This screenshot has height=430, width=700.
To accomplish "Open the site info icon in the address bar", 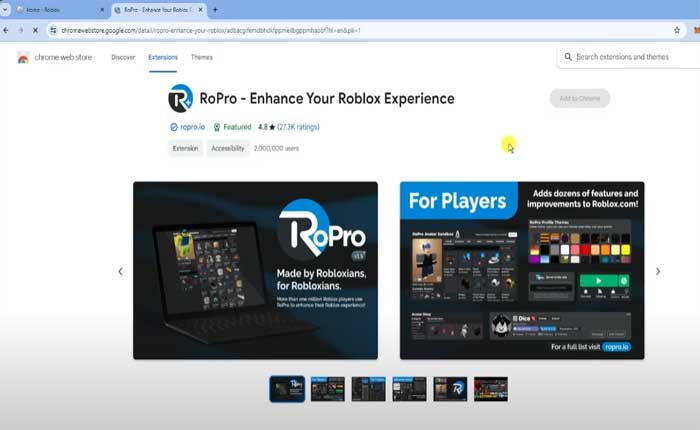I will 53,30.
